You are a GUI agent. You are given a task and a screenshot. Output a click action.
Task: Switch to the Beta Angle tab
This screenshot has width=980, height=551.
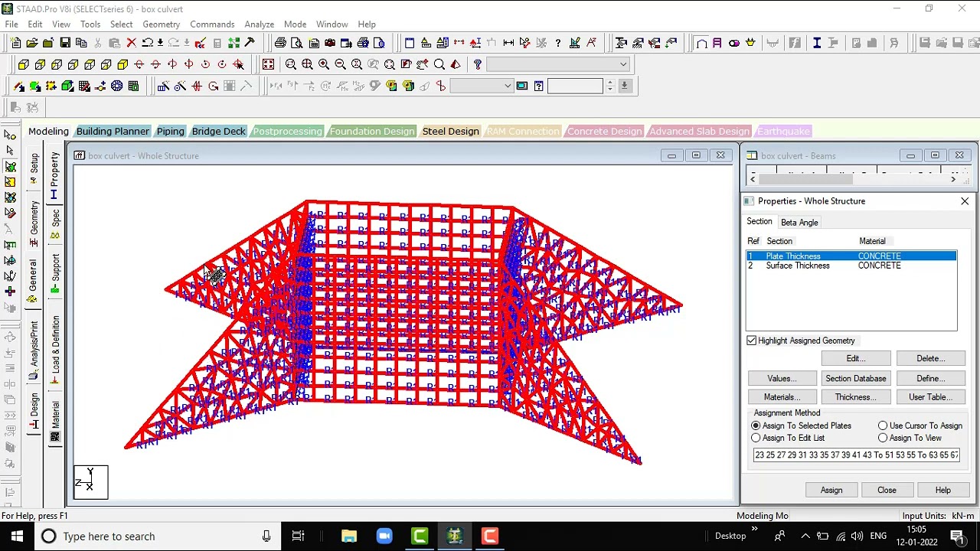click(x=799, y=222)
